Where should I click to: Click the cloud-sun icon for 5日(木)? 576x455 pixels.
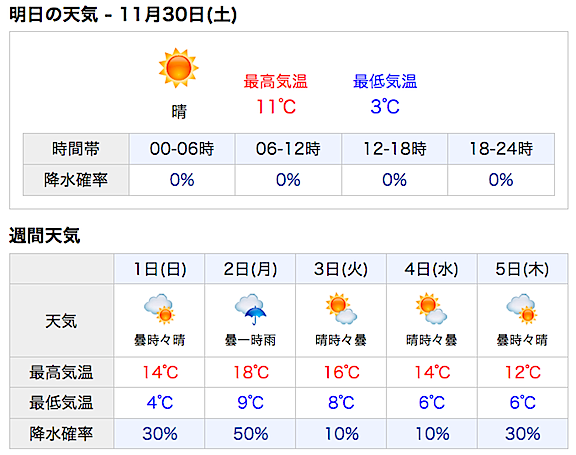click(x=522, y=309)
